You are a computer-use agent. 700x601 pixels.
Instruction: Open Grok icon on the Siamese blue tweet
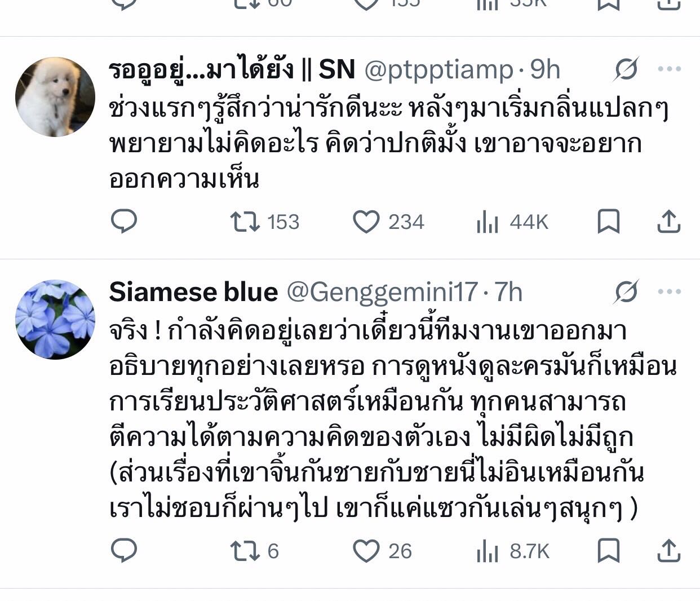tap(626, 292)
